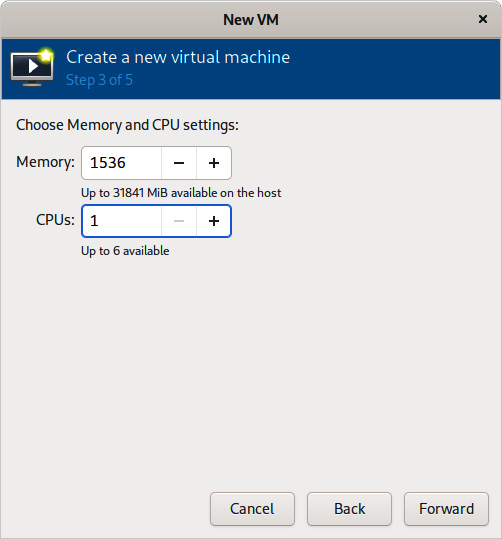The height and width of the screenshot is (539, 502).
Task: Click the 31841 MiB available hint text
Action: tap(181, 193)
